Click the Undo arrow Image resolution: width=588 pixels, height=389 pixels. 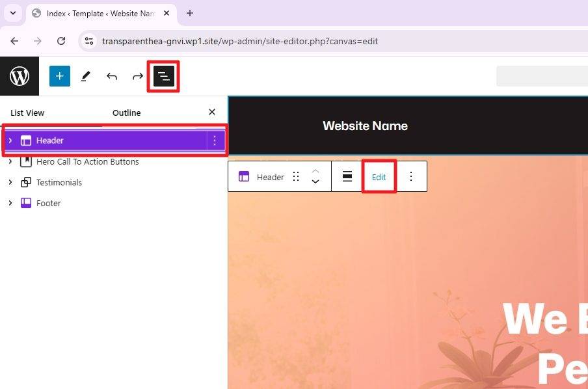pyautogui.click(x=112, y=76)
